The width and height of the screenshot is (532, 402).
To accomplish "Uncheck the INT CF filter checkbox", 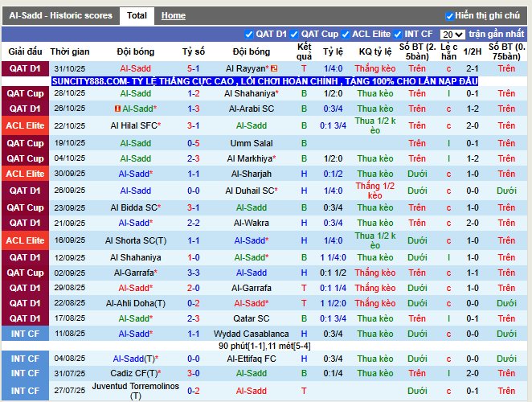I will (398, 35).
